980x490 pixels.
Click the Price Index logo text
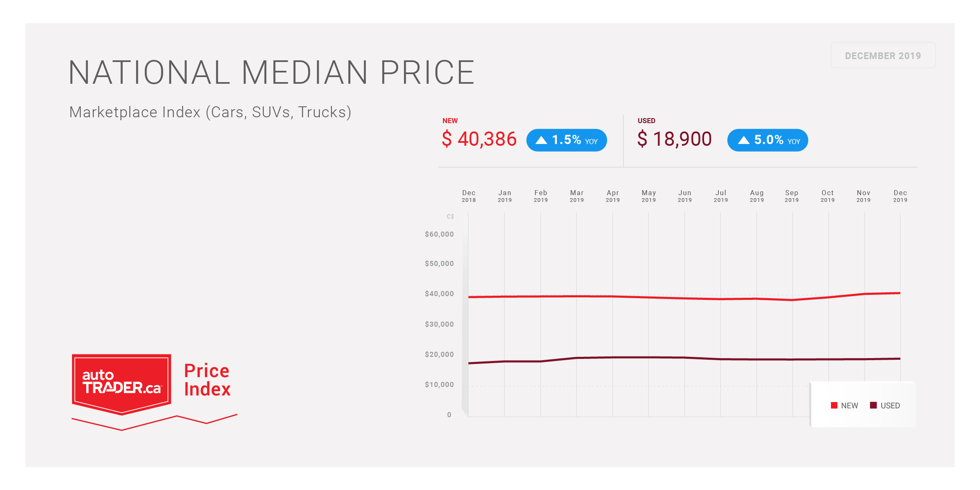[207, 380]
